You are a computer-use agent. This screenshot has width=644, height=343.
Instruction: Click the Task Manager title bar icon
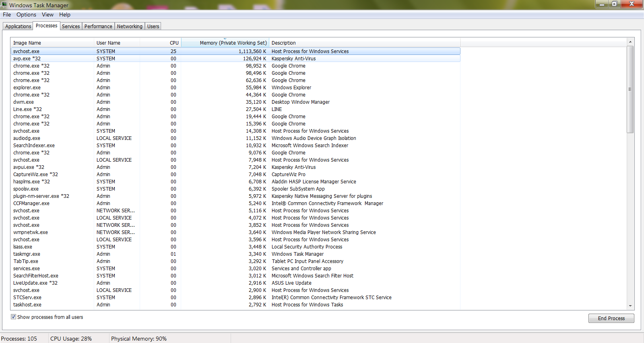tap(4, 5)
